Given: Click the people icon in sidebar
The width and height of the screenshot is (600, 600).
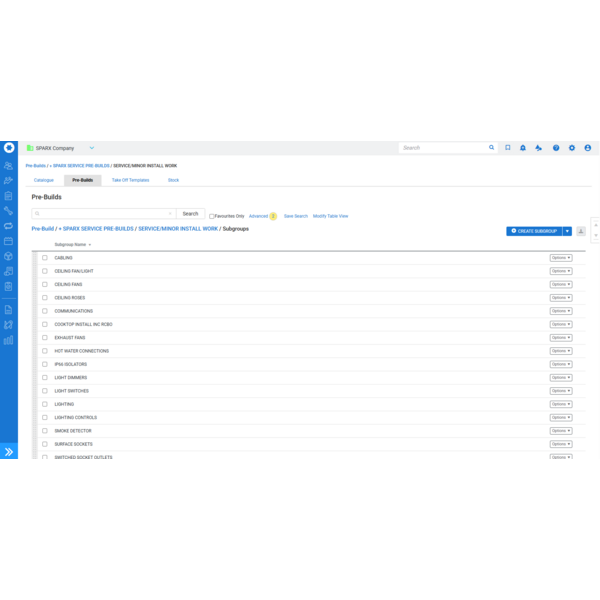Looking at the screenshot, I should (9, 166).
